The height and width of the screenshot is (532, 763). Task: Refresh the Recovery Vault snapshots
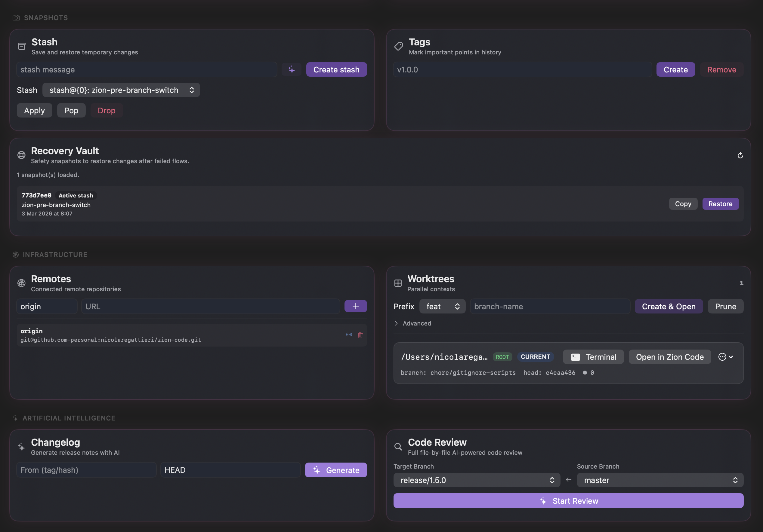tap(740, 155)
